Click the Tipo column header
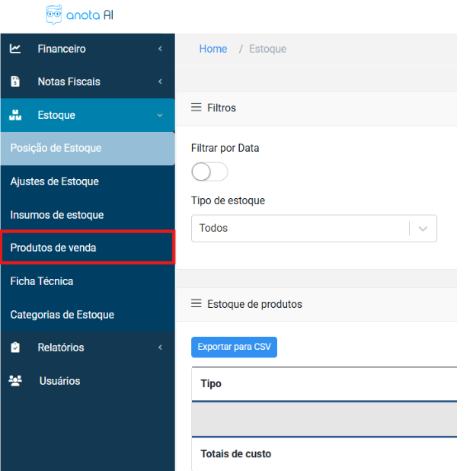The height and width of the screenshot is (471, 476). point(211,383)
